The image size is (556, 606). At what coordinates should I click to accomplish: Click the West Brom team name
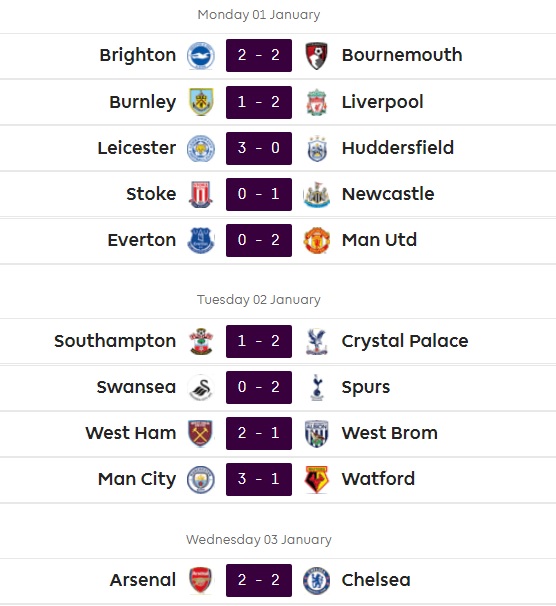coord(389,433)
